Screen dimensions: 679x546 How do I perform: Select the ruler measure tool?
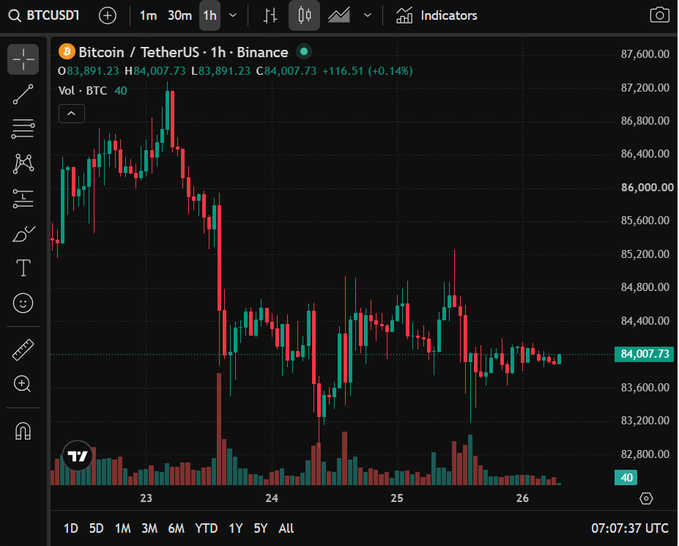coord(23,350)
